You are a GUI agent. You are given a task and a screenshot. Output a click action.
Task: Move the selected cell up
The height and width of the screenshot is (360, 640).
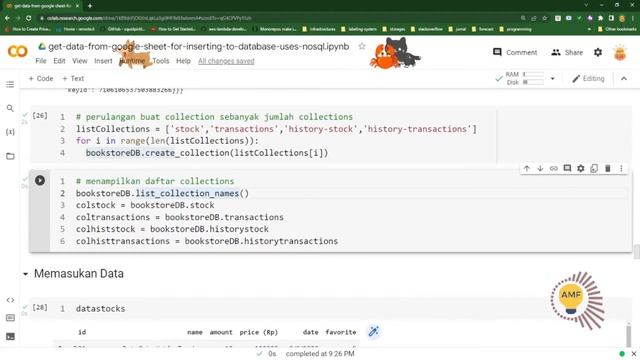click(x=527, y=168)
